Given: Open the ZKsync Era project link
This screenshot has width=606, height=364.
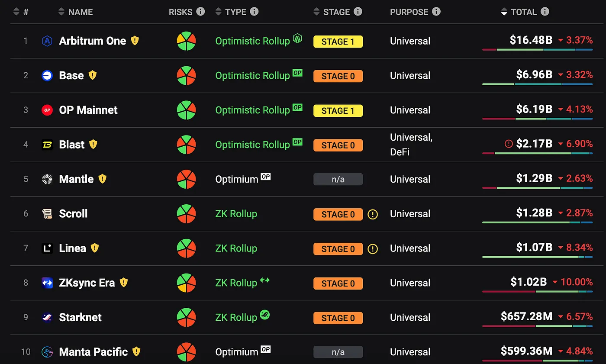Looking at the screenshot, I should coord(87,283).
